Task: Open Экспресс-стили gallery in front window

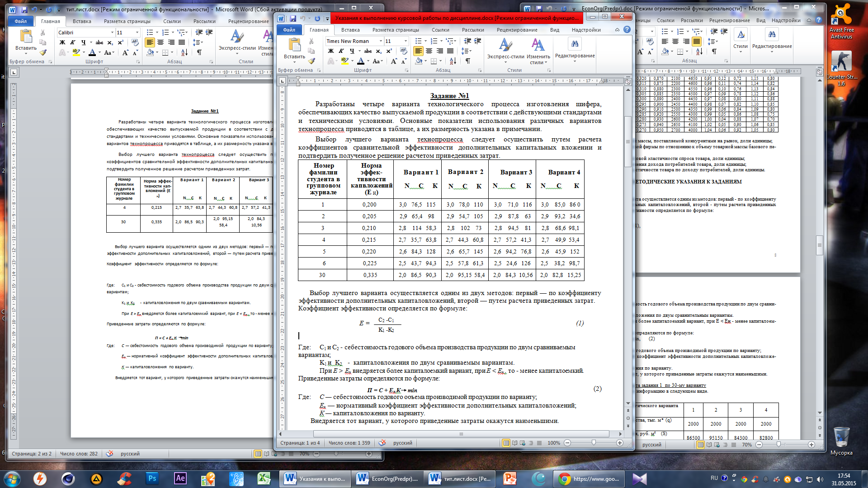Action: click(505, 51)
